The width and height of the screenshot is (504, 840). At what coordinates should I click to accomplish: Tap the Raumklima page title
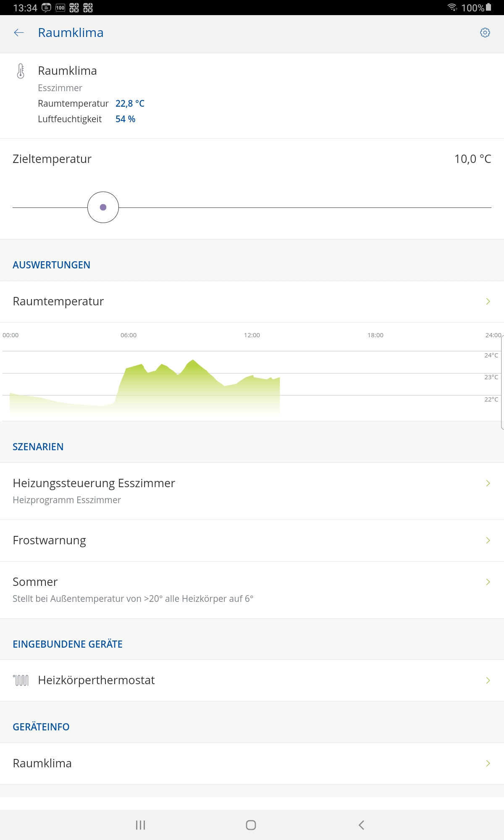[71, 33]
